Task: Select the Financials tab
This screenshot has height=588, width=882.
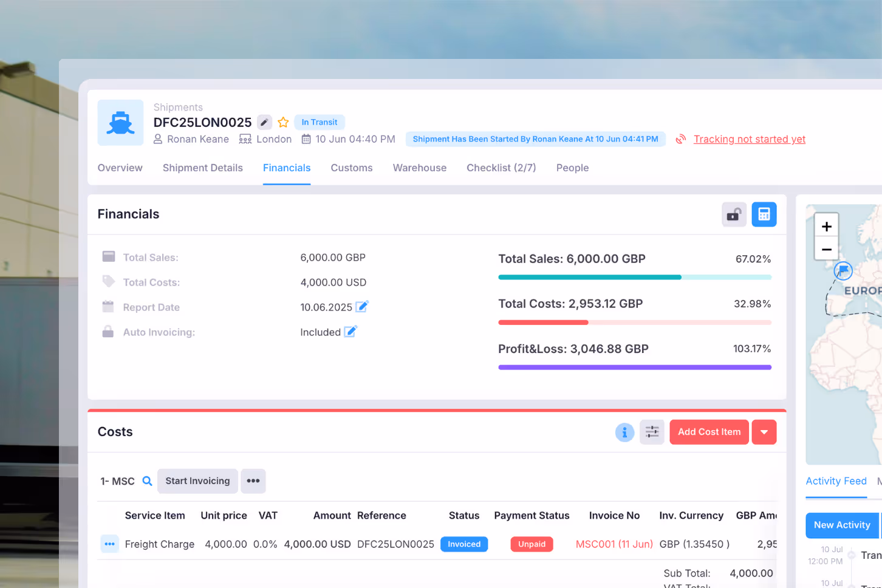Action: pyautogui.click(x=287, y=168)
